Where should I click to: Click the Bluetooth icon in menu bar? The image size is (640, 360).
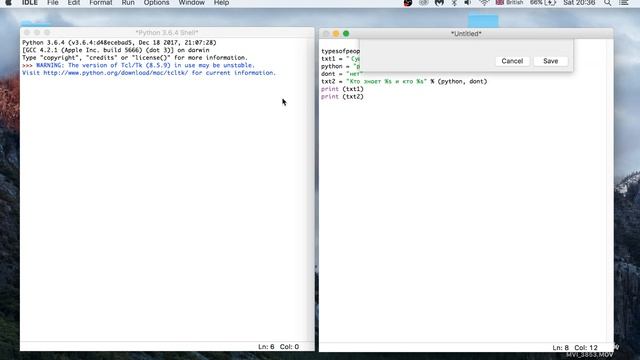click(454, 3)
